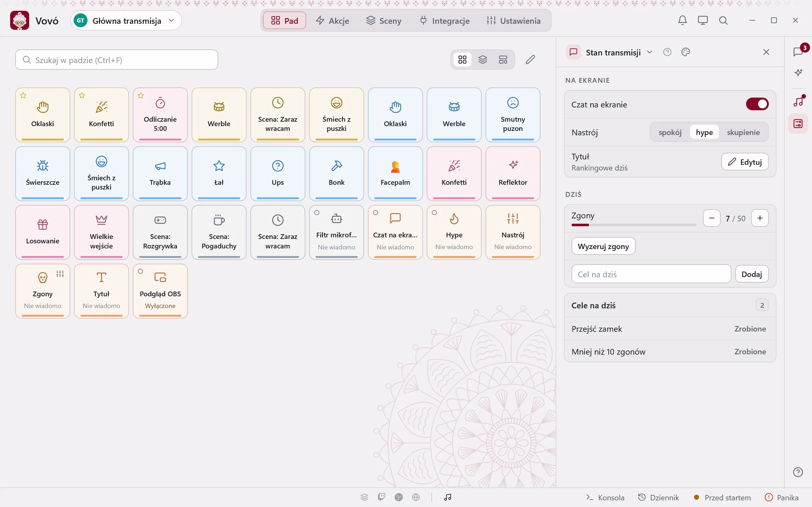
Task: Toggle Czat na ekranie switch off
Action: point(757,104)
